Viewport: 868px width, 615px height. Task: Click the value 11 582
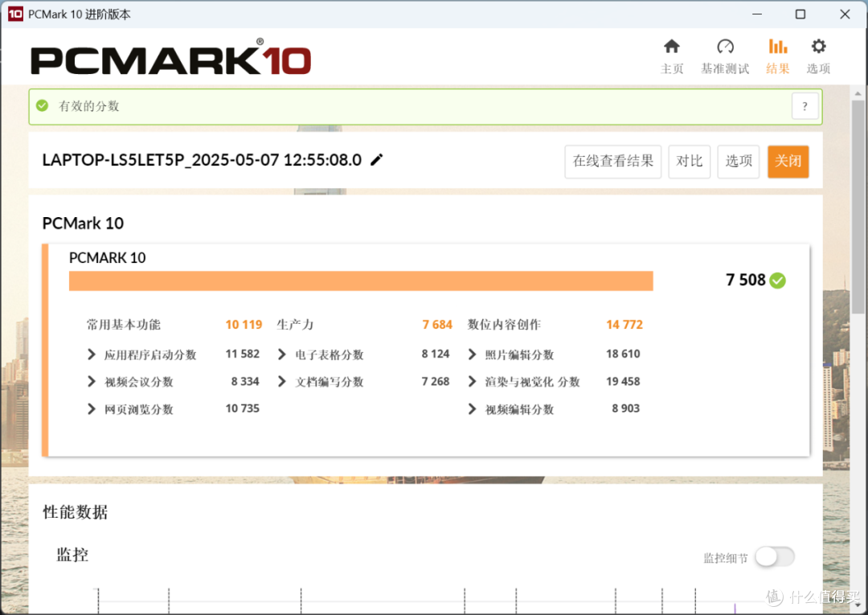pos(243,354)
